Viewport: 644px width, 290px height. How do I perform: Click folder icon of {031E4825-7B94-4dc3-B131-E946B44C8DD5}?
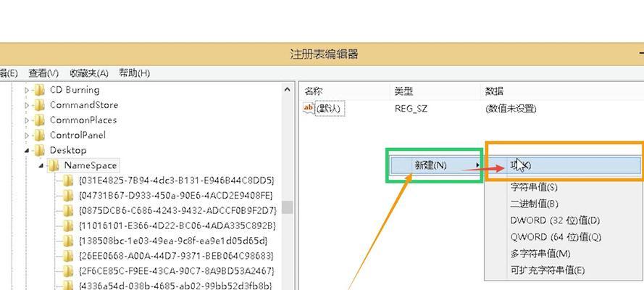pos(68,181)
